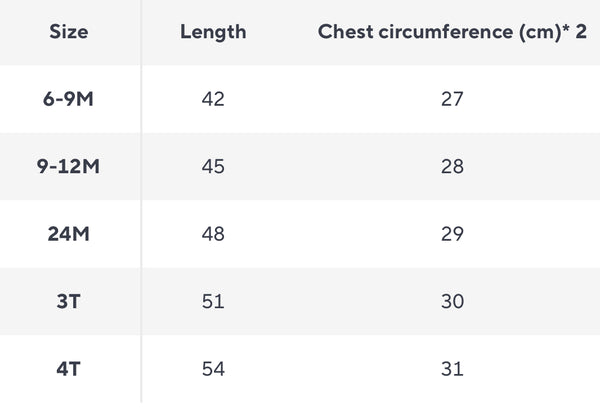Click the Size column header

point(68,32)
